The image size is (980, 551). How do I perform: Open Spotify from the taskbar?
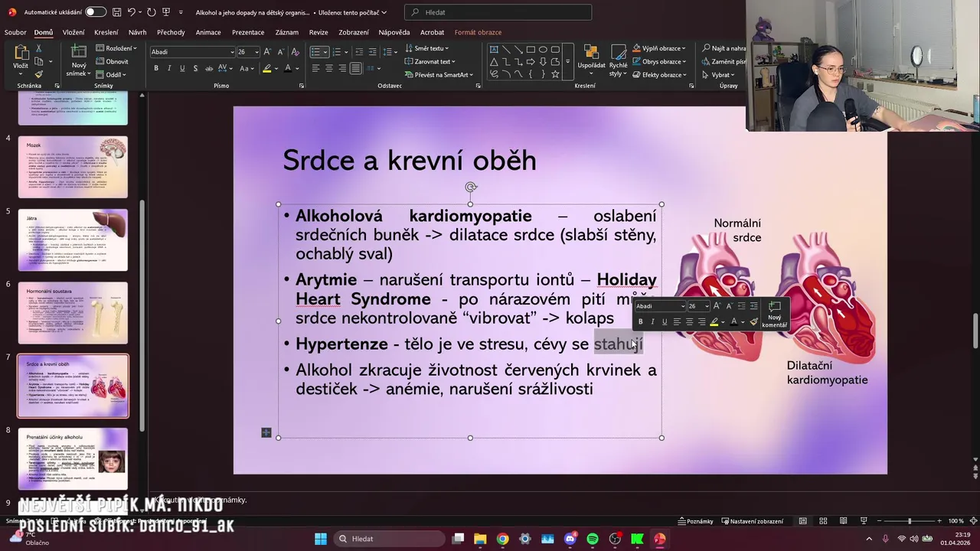coord(593,539)
